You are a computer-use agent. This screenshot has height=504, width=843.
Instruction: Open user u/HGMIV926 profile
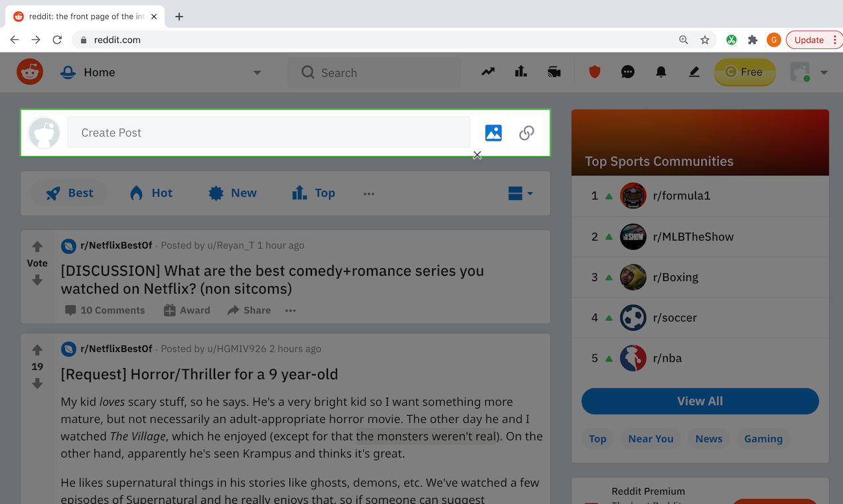coord(236,349)
